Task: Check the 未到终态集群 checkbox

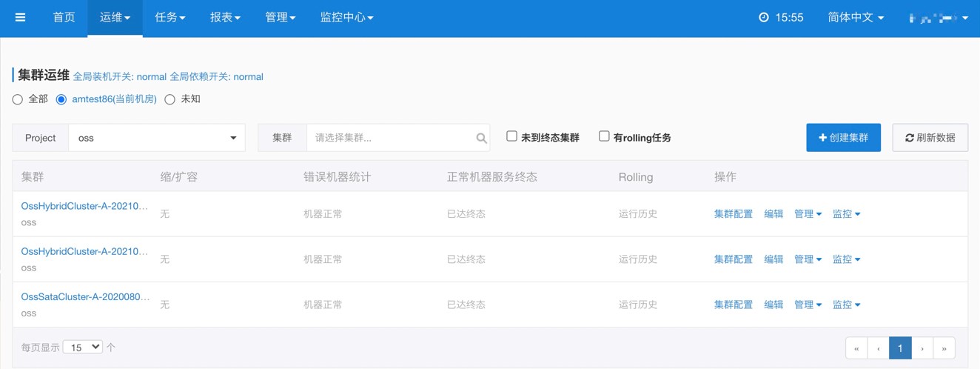Action: [511, 136]
